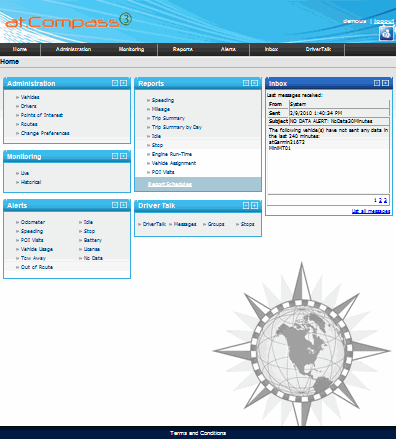Click the Reports panel maximize icon
This screenshot has width=396, height=440.
coord(254,83)
